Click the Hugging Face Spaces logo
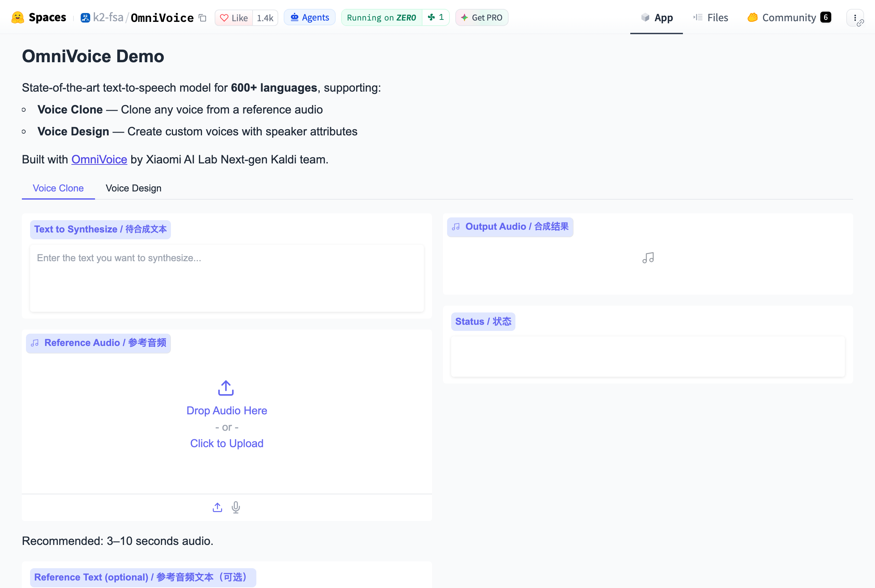This screenshot has width=875, height=588. tap(18, 18)
